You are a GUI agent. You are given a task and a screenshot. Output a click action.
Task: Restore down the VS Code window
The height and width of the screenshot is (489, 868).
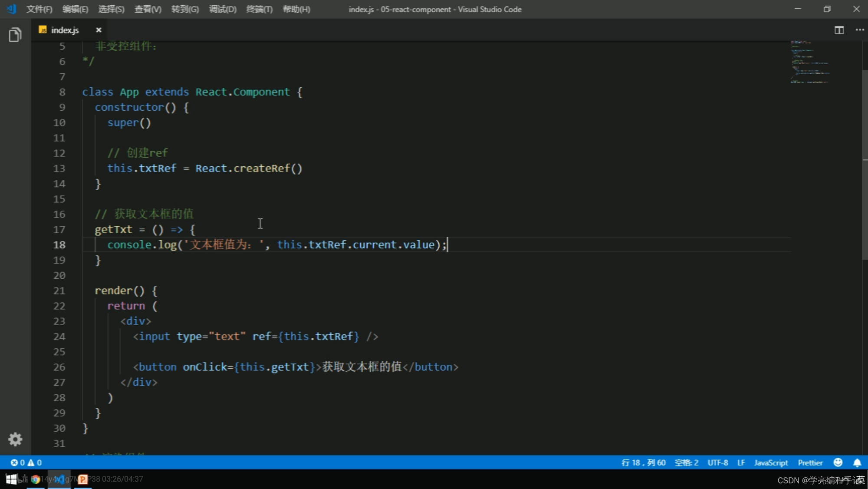(827, 9)
